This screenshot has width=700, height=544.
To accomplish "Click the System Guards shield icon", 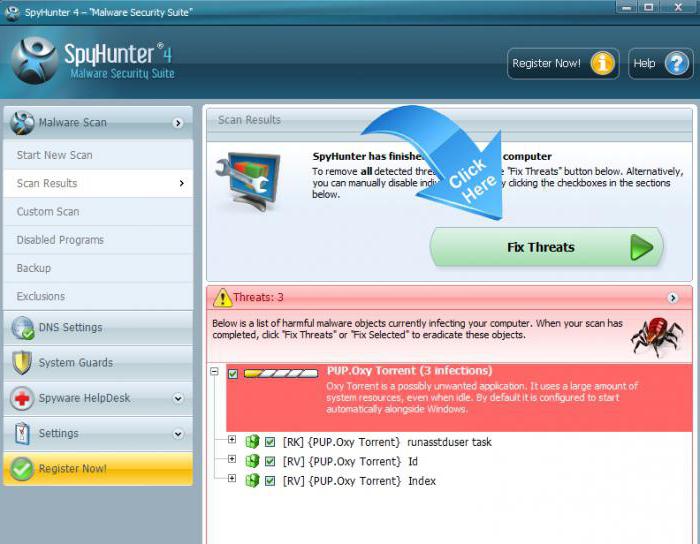I will coord(22,362).
